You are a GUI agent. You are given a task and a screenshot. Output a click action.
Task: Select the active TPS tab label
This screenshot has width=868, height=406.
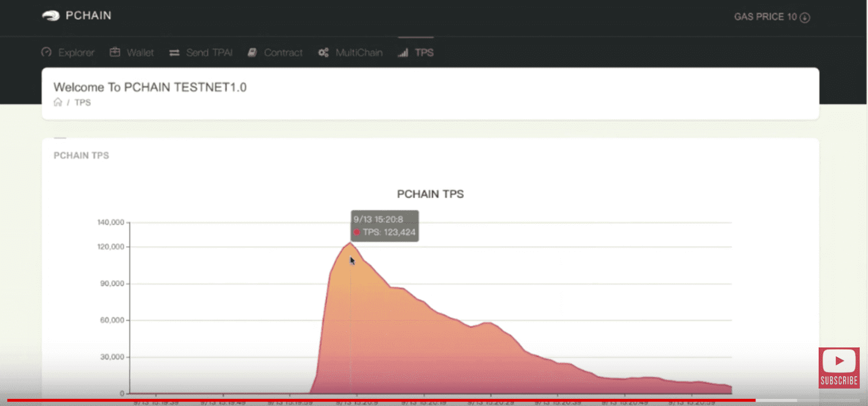(x=424, y=53)
